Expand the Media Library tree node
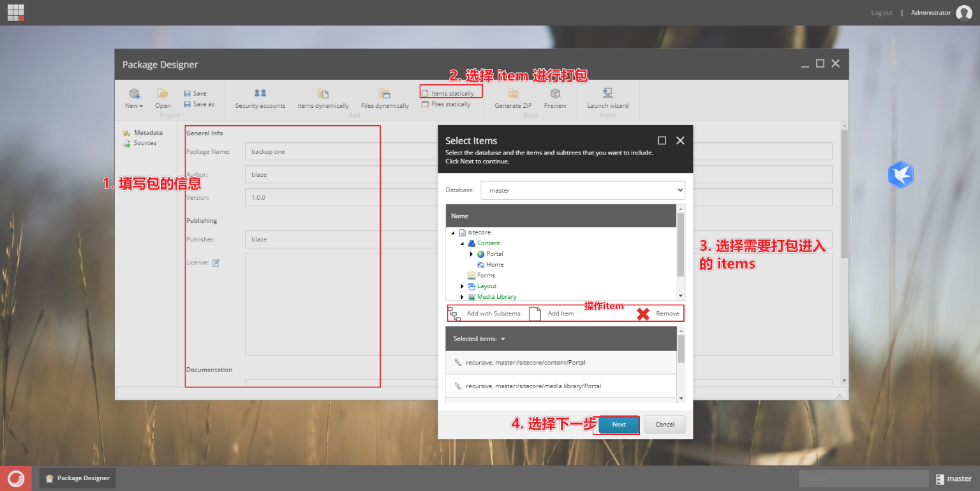Viewport: 980px width, 491px height. [x=462, y=297]
